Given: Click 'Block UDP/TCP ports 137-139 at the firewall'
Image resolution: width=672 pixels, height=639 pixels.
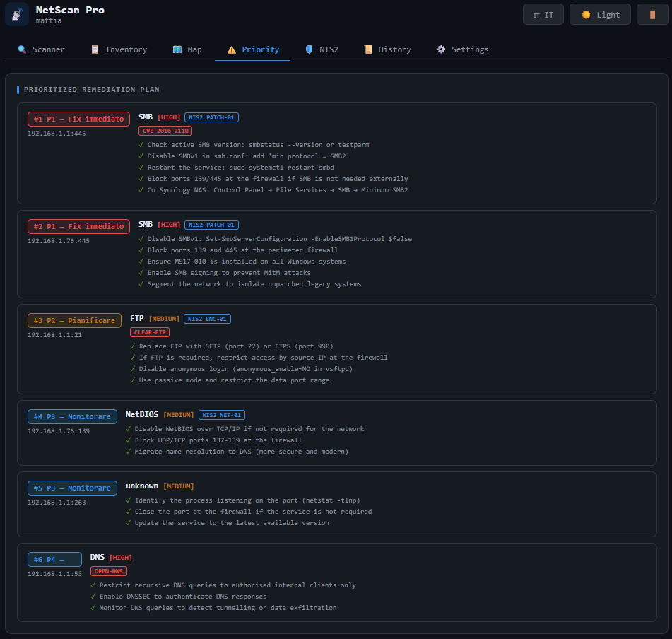Looking at the screenshot, I should 218,440.
